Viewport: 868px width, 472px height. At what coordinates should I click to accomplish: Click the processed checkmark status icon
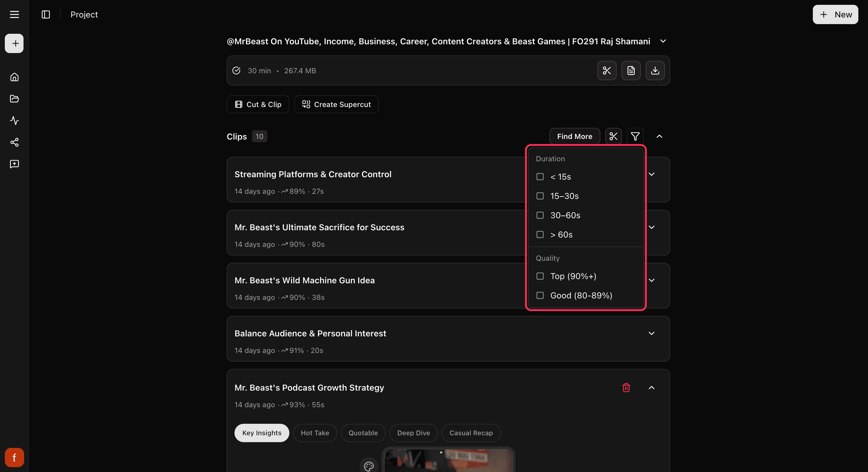237,71
